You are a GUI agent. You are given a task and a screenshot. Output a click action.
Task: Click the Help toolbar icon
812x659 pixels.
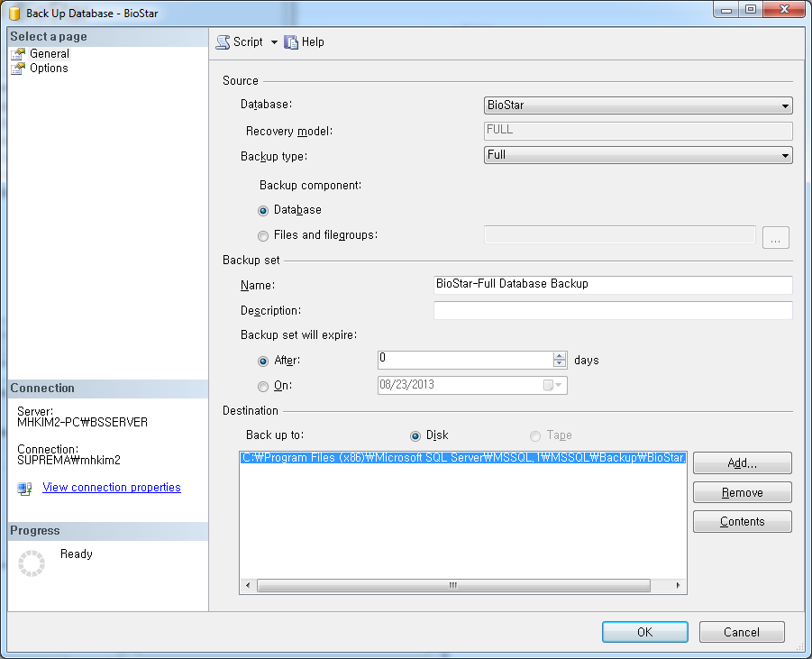pos(291,42)
